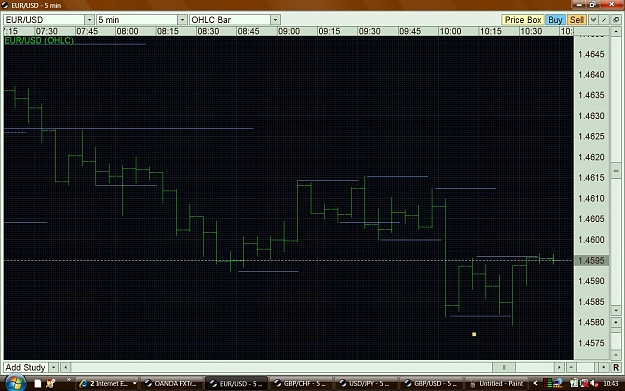Click the vertical scroll up button below time axis
Viewport: 625px width, 391px height.
coord(616,31)
